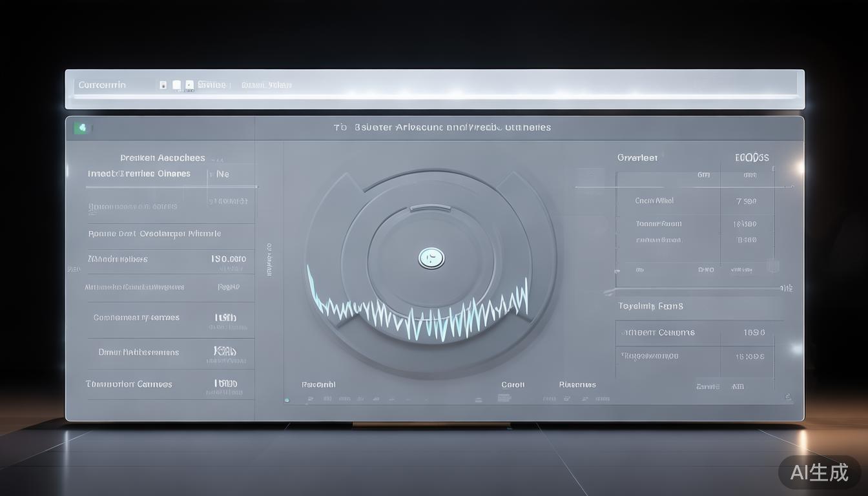The width and height of the screenshot is (868, 496).
Task: Click the Riuenmes label below the dial
Action: (x=577, y=384)
